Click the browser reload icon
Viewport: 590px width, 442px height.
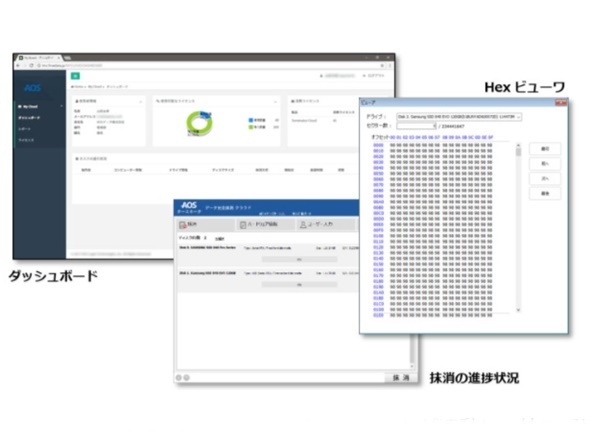31,65
